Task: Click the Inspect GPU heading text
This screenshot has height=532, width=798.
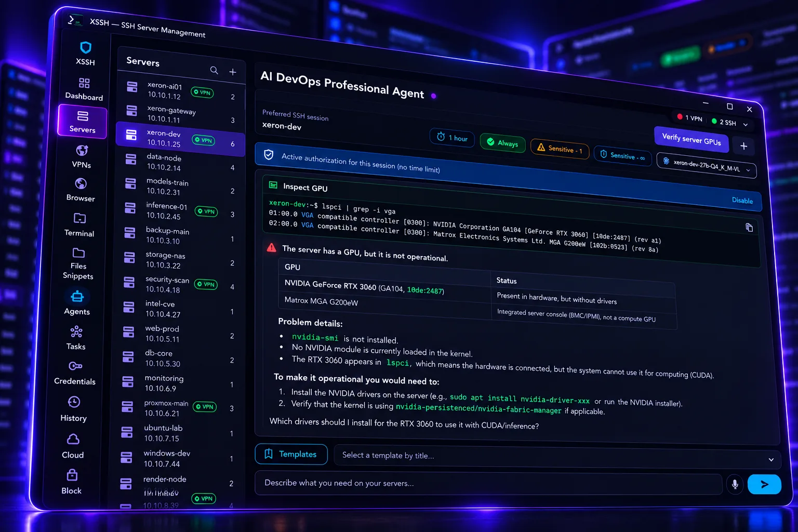Action: tap(305, 188)
